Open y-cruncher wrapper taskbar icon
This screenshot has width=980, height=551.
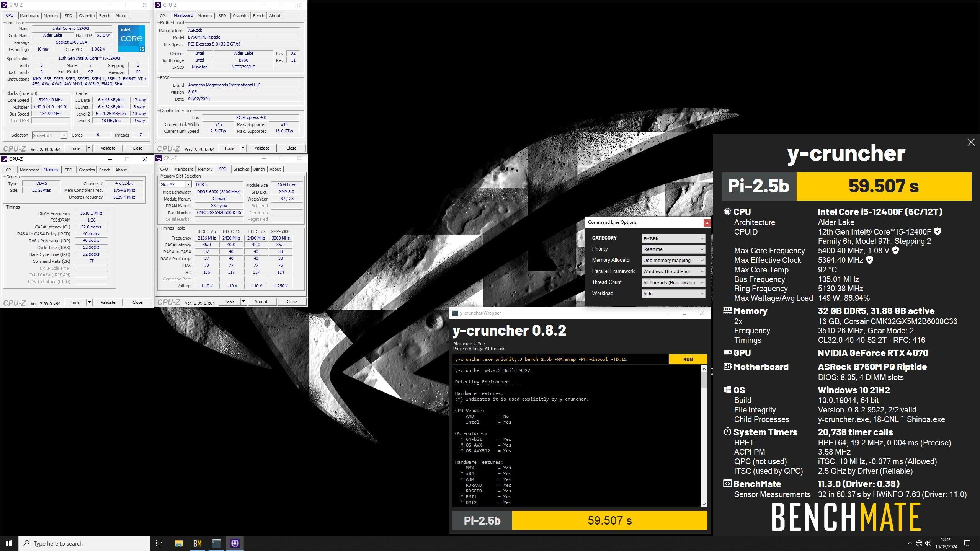point(216,543)
